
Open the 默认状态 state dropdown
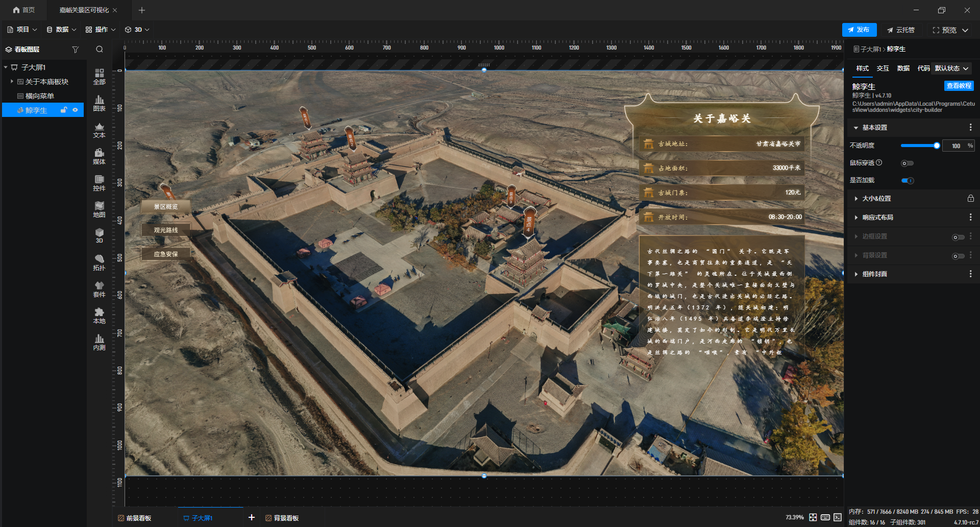[951, 68]
